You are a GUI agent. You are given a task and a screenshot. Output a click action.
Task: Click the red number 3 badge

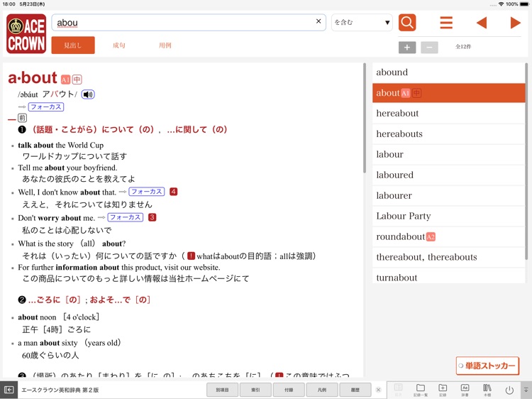[153, 217]
